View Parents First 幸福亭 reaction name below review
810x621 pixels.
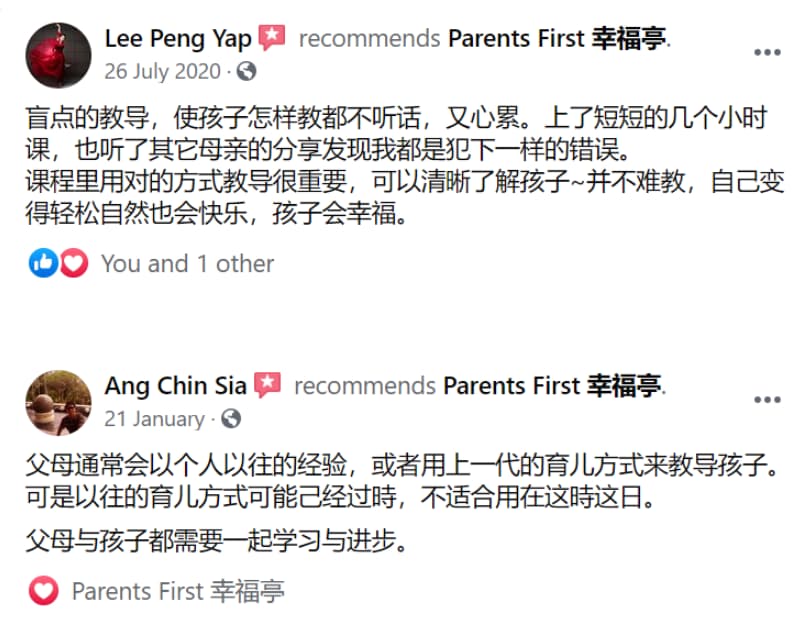point(178,591)
